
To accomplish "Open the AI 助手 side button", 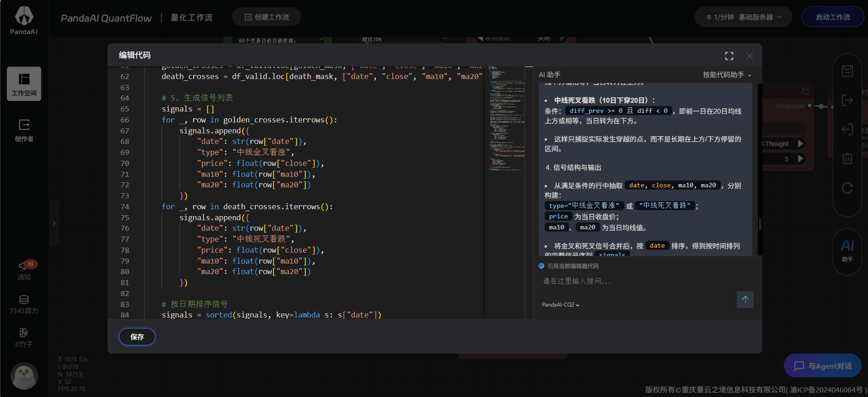I will [847, 251].
